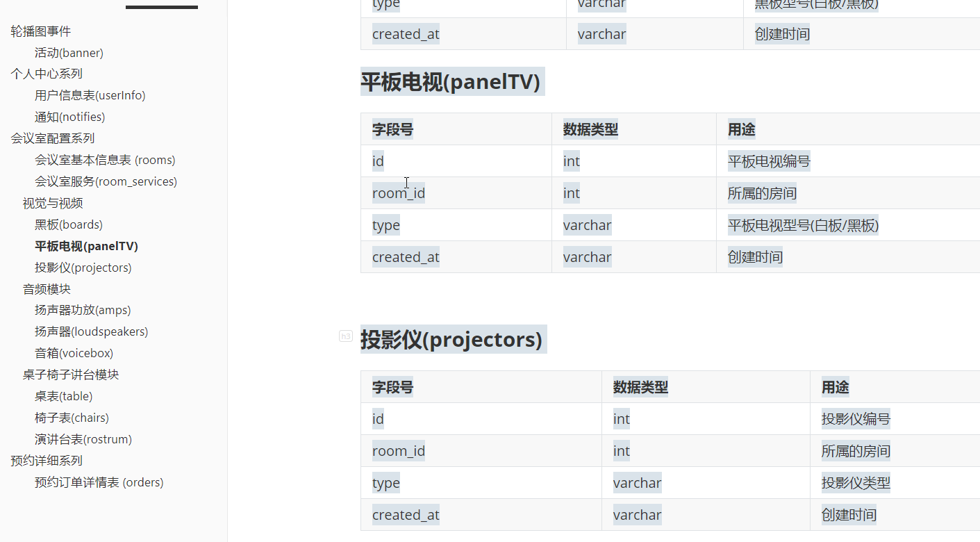The image size is (980, 542).
Task: Select 音箱(voicebox) in the sidebar
Action: pyautogui.click(x=75, y=352)
